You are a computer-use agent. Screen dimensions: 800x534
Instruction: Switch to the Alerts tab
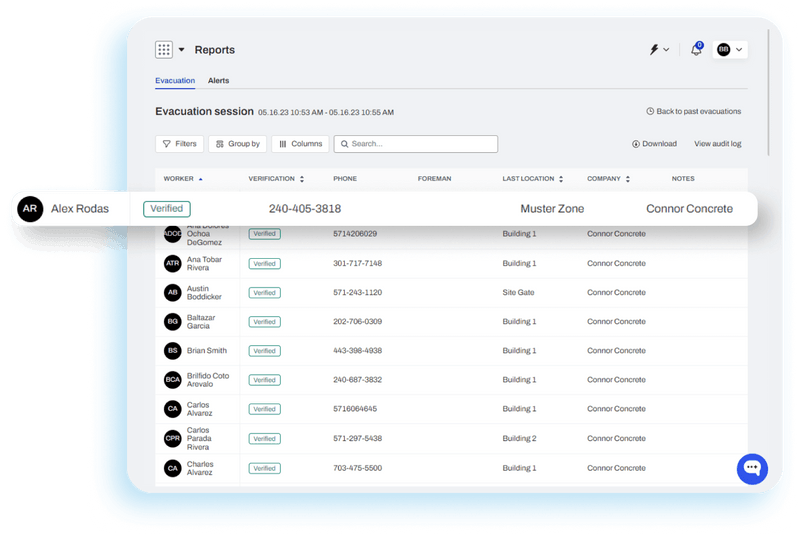pos(218,81)
